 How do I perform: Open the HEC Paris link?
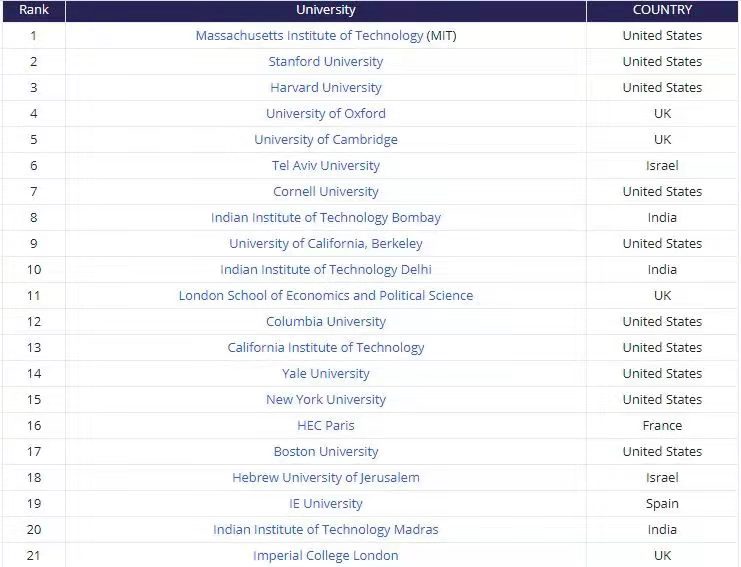tap(326, 425)
